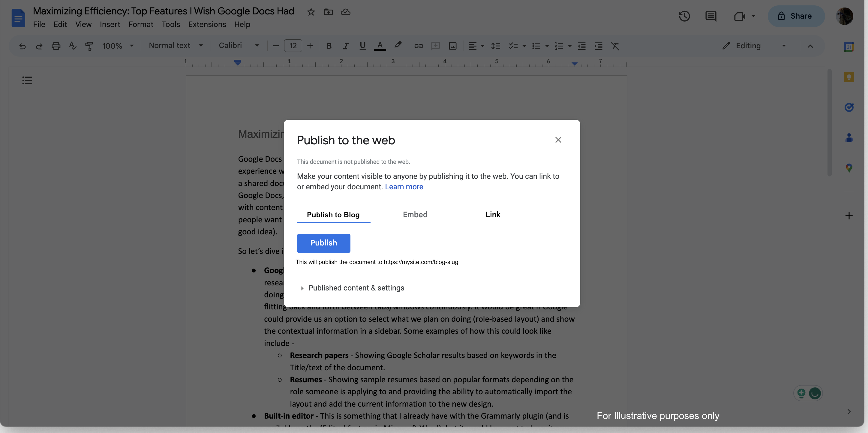Screen dimensions: 868x433
Task: Collapse the toolbar with up chevron
Action: click(810, 46)
